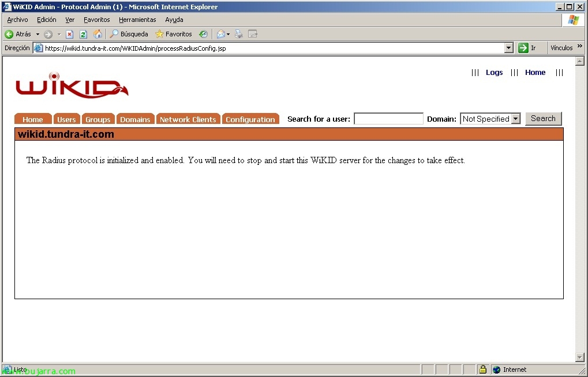This screenshot has width=588, height=377.
Task: Expand the Vínculos links chevron
Action: tap(580, 47)
